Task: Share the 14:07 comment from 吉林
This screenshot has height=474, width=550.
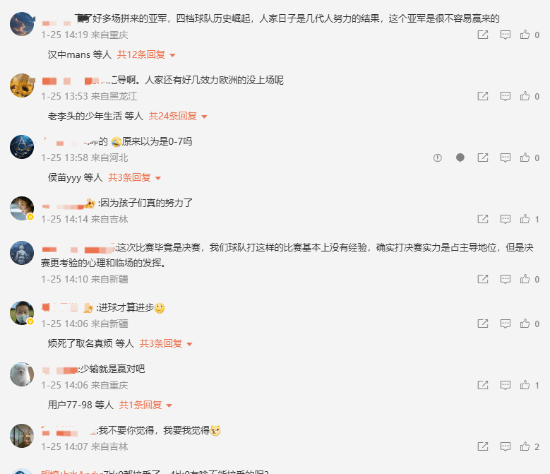Action: click(483, 446)
